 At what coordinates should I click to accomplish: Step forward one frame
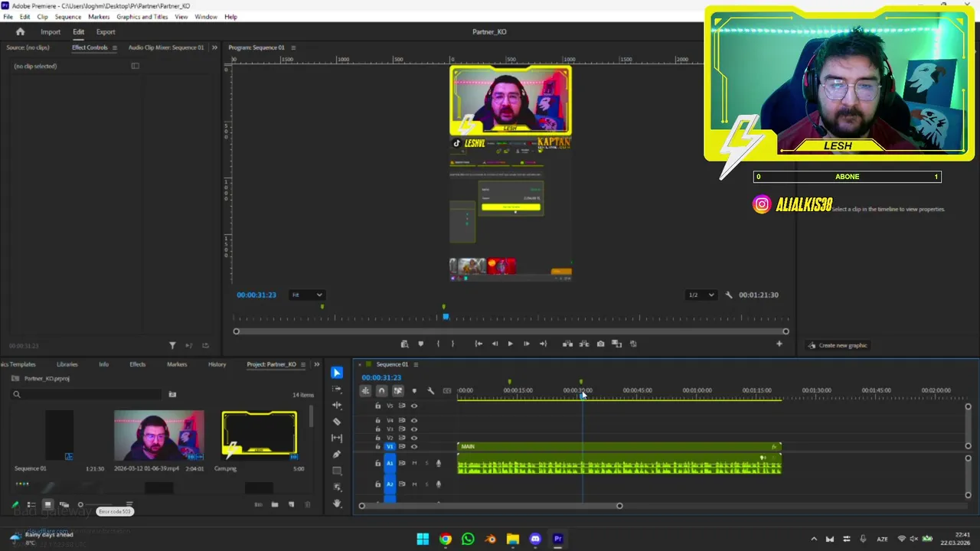click(x=526, y=344)
